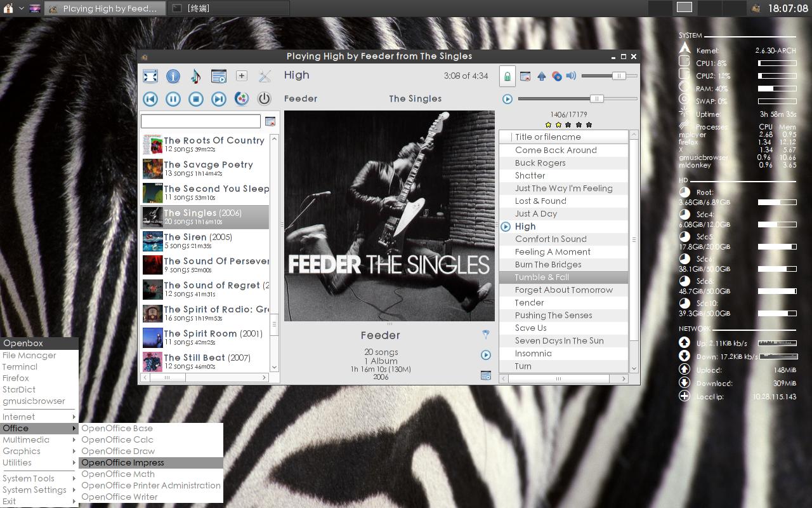812x508 pixels.
Task: Select the song Come Back Around
Action: pos(563,150)
